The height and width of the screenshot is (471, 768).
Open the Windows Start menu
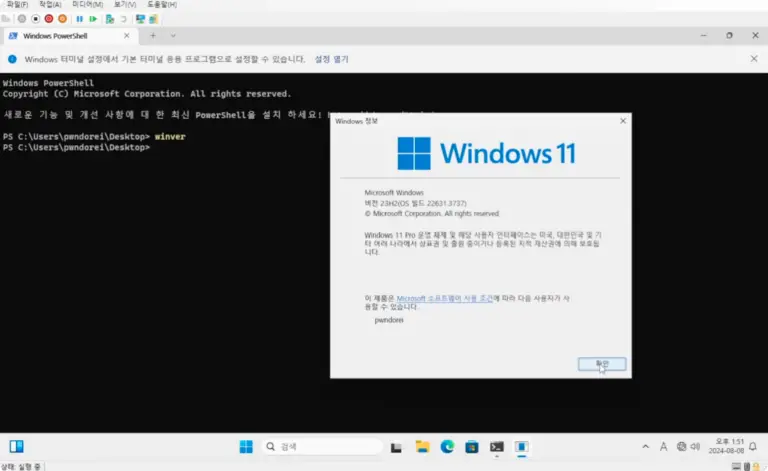[x=246, y=447]
